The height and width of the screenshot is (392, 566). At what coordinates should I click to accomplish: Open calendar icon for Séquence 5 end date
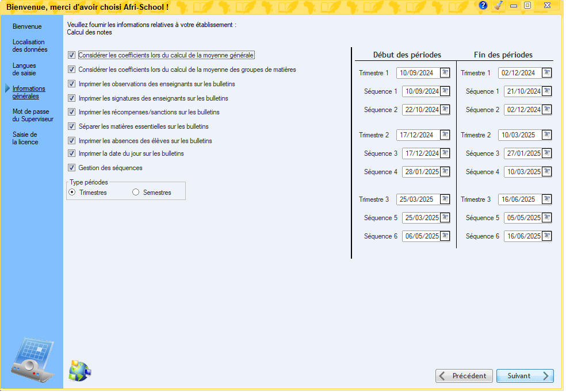[548, 218]
